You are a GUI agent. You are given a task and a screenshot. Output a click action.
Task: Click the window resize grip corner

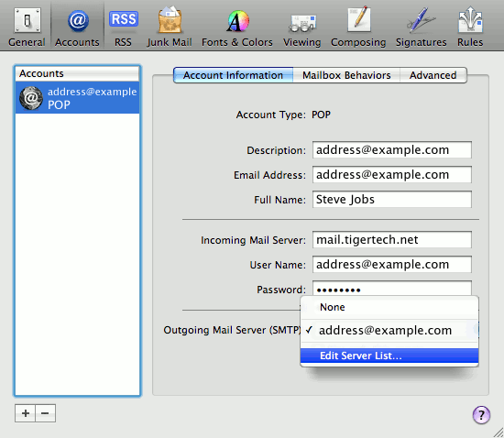click(498, 432)
